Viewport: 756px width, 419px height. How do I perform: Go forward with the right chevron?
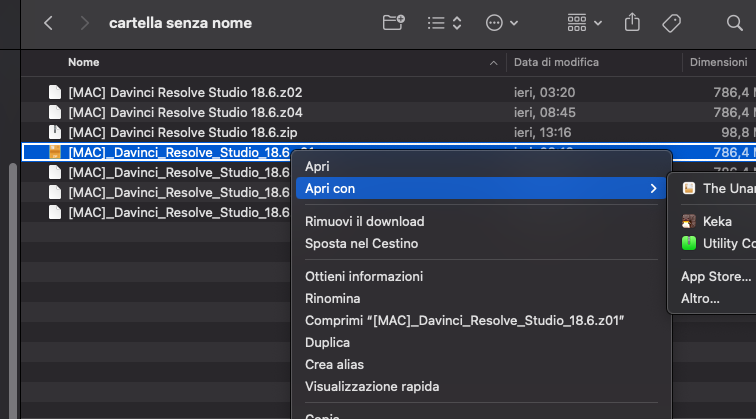[85, 23]
